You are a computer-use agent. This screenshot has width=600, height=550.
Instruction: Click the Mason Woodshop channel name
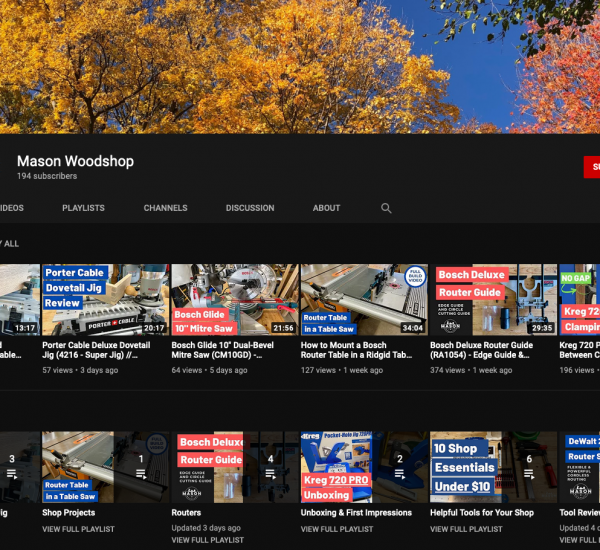tap(75, 161)
